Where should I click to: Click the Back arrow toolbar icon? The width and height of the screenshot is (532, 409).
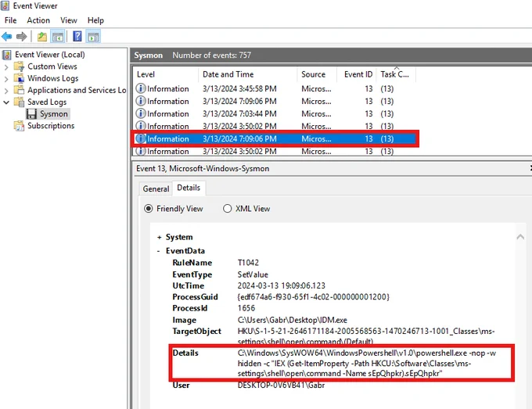coord(7,36)
